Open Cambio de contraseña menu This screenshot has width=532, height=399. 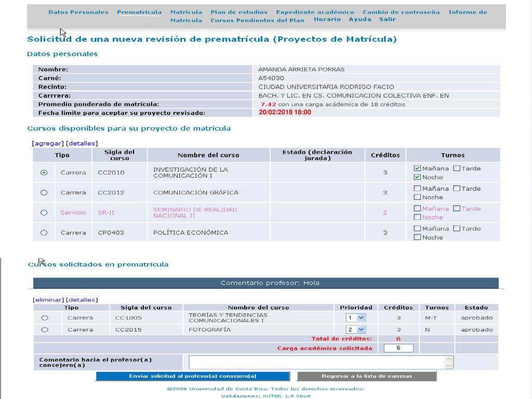(402, 12)
